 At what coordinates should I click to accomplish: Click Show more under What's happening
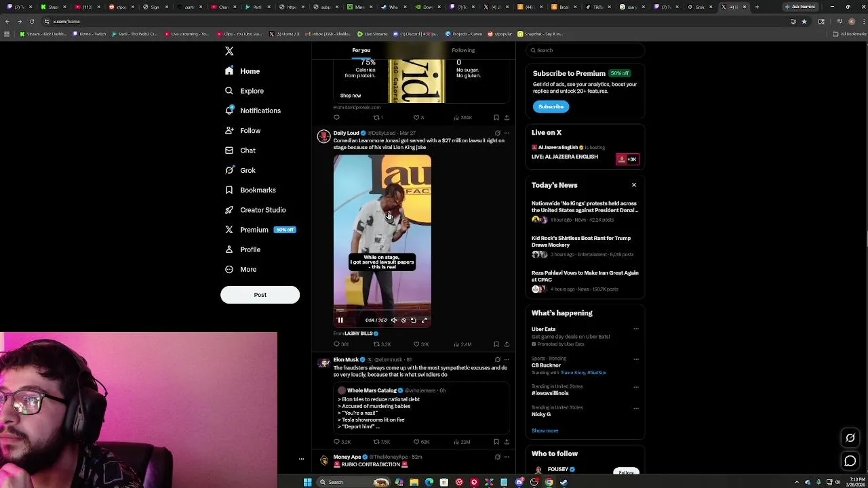tap(545, 431)
